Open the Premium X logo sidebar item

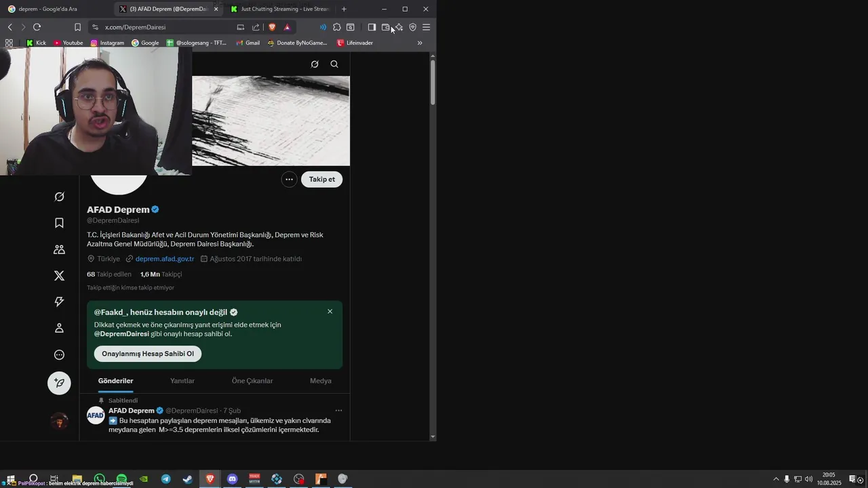pos(59,276)
